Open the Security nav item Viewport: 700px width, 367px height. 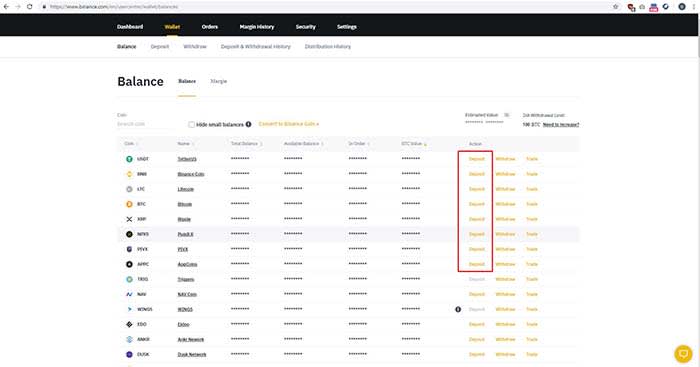[x=306, y=27]
